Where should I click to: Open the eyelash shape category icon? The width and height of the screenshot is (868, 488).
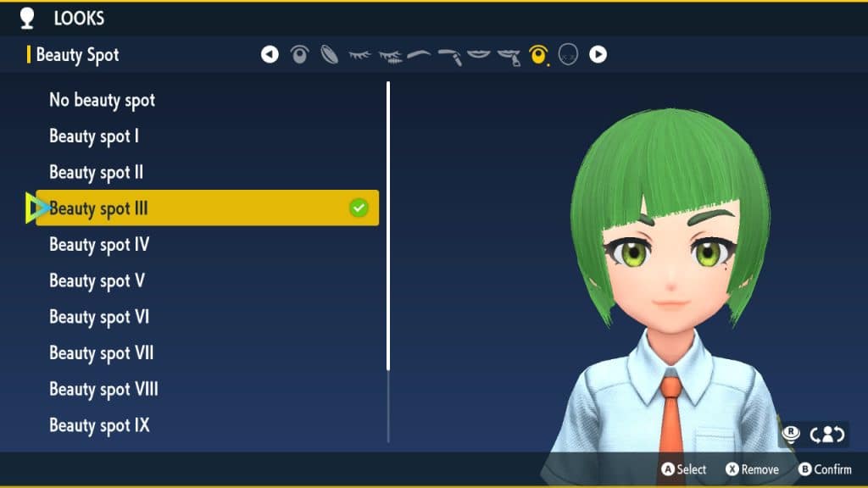[359, 54]
